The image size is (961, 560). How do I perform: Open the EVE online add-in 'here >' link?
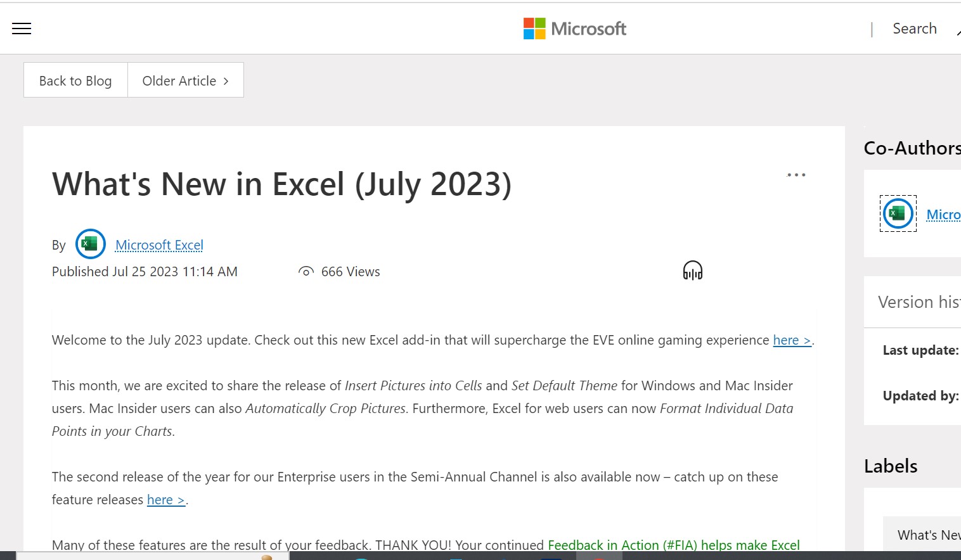click(x=791, y=340)
